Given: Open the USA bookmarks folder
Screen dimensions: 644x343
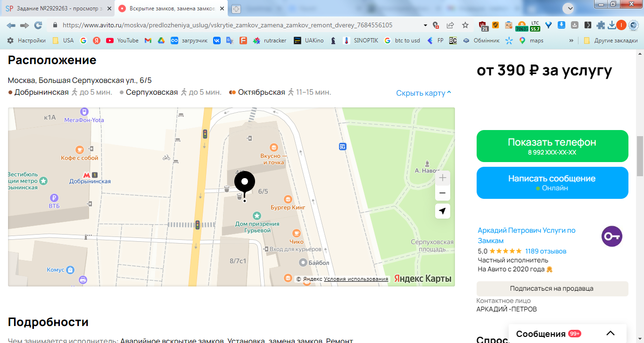Looking at the screenshot, I should click(63, 41).
